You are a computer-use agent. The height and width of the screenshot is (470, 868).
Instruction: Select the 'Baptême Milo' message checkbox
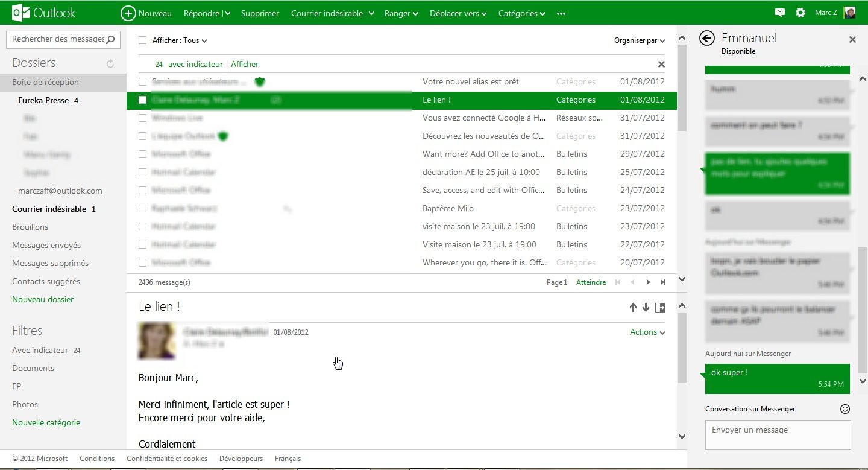(x=143, y=209)
